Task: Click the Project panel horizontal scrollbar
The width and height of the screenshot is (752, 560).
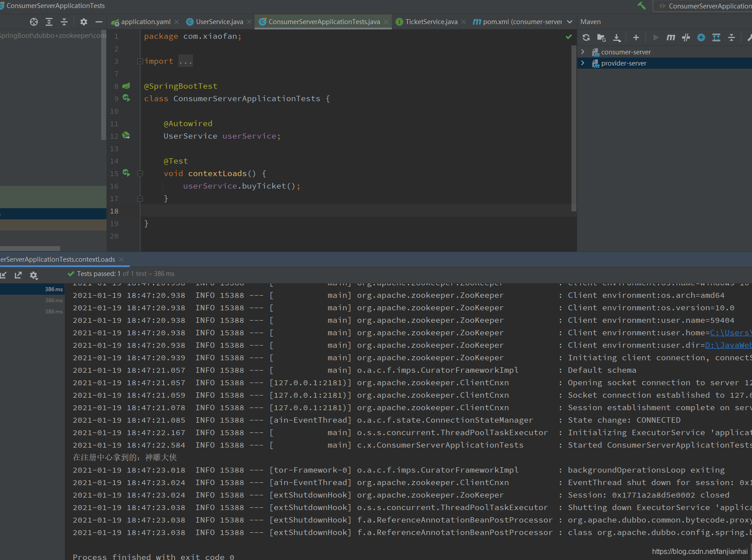Action: [30, 248]
